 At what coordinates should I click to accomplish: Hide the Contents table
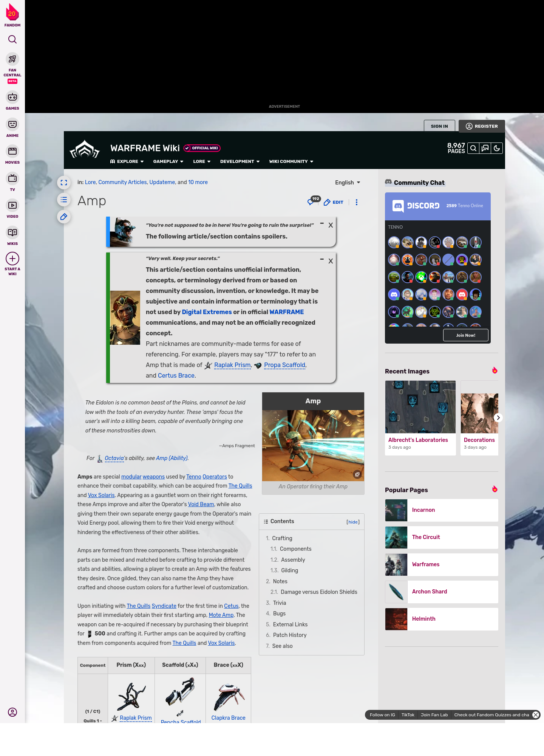click(353, 522)
